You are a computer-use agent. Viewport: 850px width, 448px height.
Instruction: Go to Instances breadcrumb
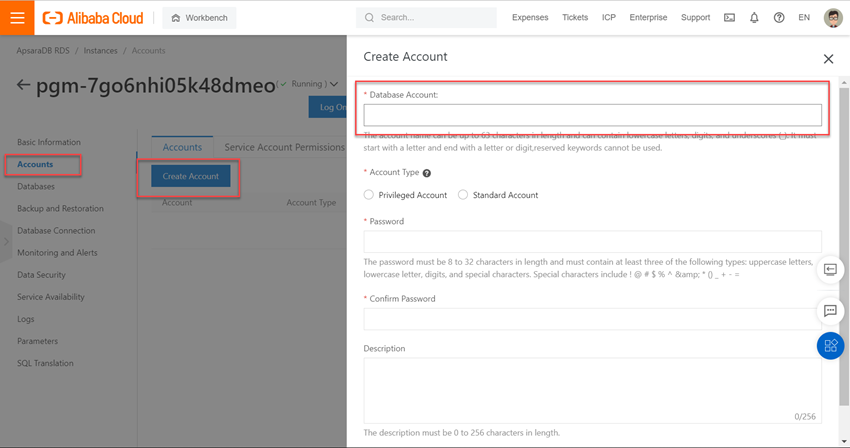click(100, 50)
